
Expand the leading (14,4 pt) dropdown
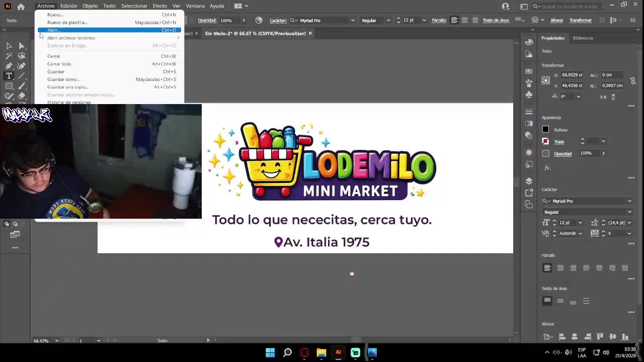[x=629, y=223]
